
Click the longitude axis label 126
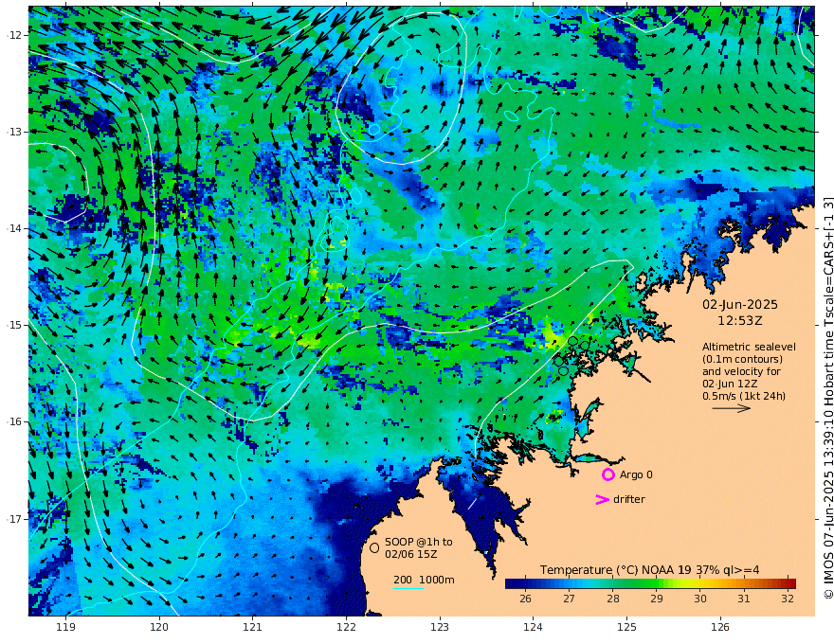pos(720,628)
